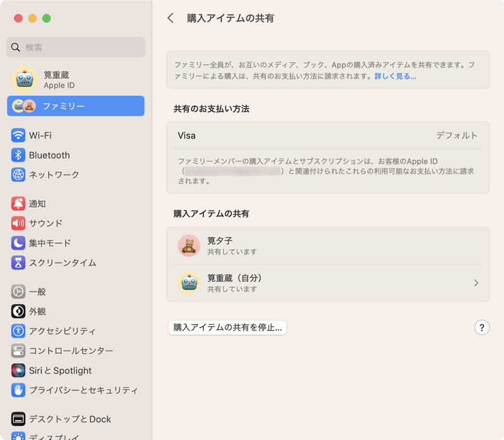Open the Bluetooth icon in sidebar
Image resolution: width=504 pixels, height=440 pixels.
coord(18,155)
